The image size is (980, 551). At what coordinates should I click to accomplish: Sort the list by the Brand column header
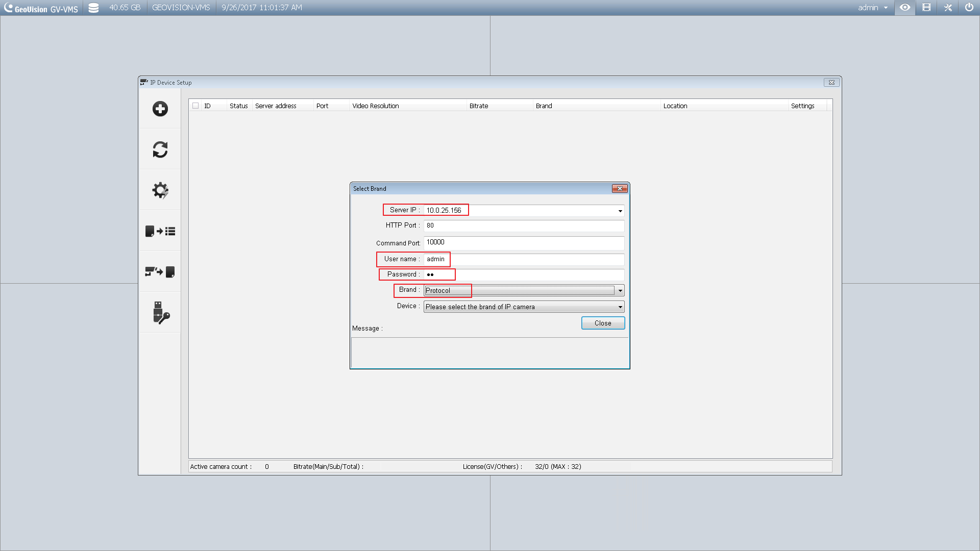coord(544,106)
